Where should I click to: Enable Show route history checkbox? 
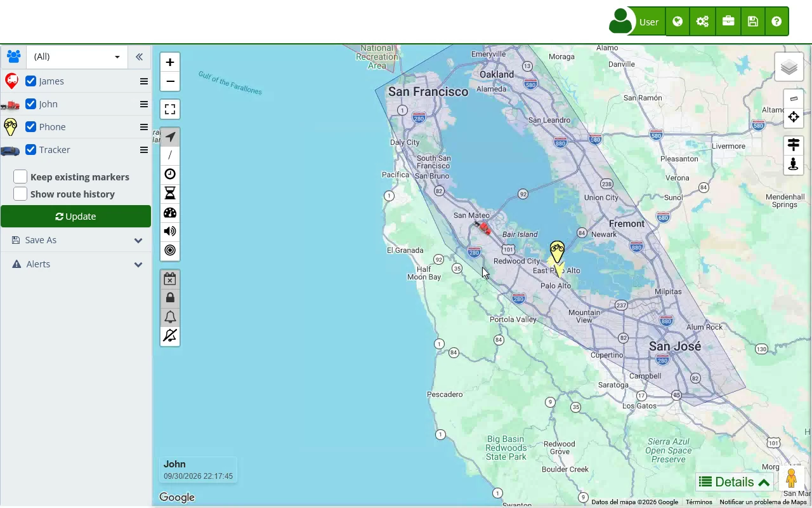click(20, 194)
